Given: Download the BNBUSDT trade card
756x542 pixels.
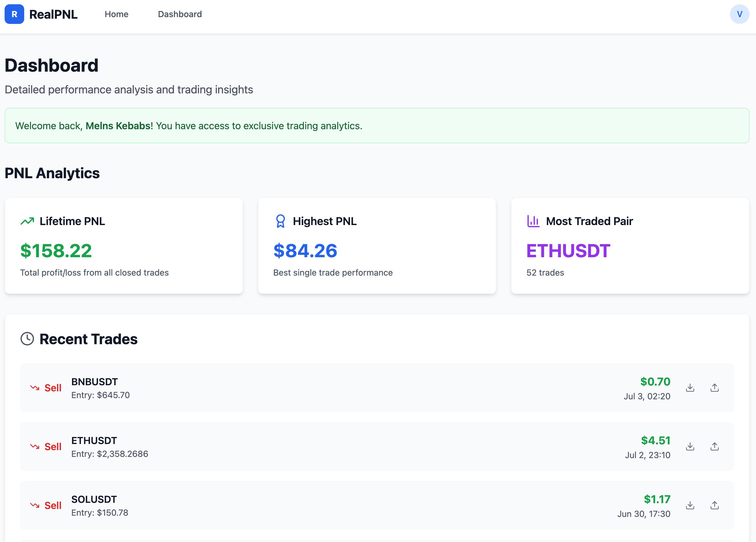Looking at the screenshot, I should click(690, 388).
